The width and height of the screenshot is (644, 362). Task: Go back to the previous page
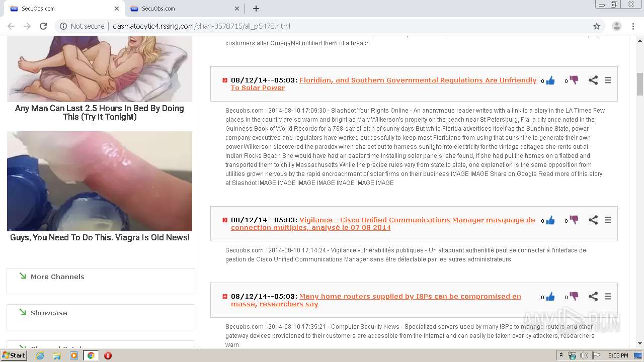click(x=11, y=26)
